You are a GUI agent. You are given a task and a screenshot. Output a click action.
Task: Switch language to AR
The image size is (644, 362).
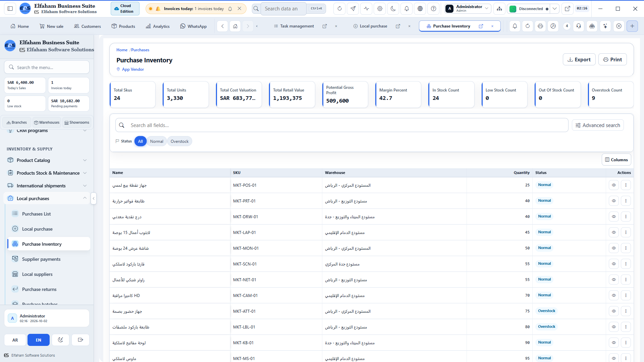pyautogui.click(x=15, y=340)
